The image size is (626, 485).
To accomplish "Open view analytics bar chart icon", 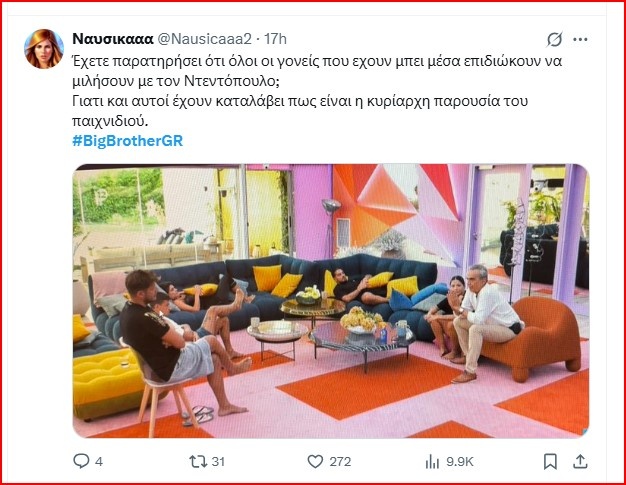I will point(432,462).
